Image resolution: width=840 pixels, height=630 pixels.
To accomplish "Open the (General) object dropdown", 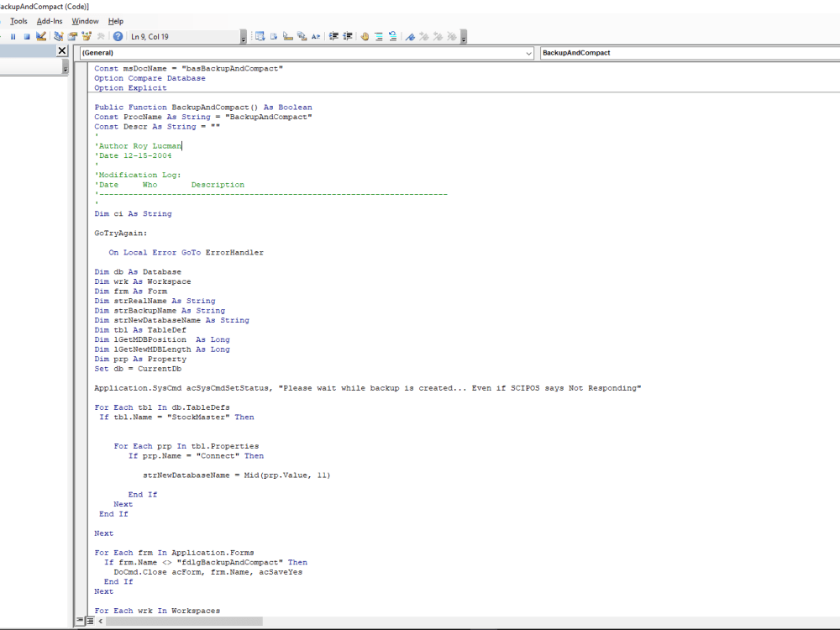I will tap(529, 52).
